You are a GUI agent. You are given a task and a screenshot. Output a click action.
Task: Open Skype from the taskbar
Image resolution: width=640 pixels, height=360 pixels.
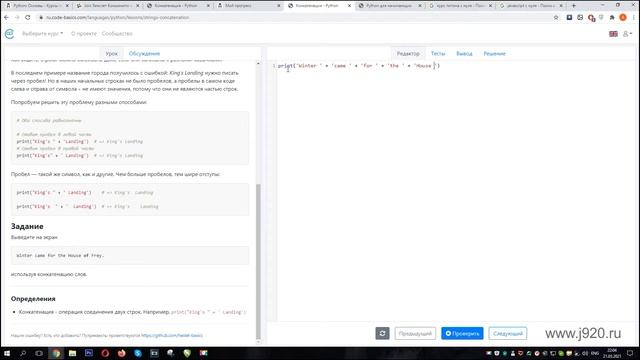(138, 353)
